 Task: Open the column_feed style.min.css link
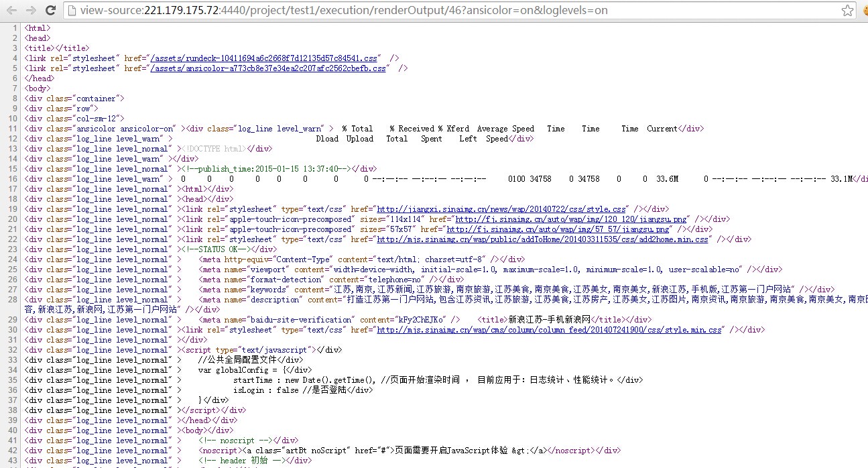click(x=549, y=330)
